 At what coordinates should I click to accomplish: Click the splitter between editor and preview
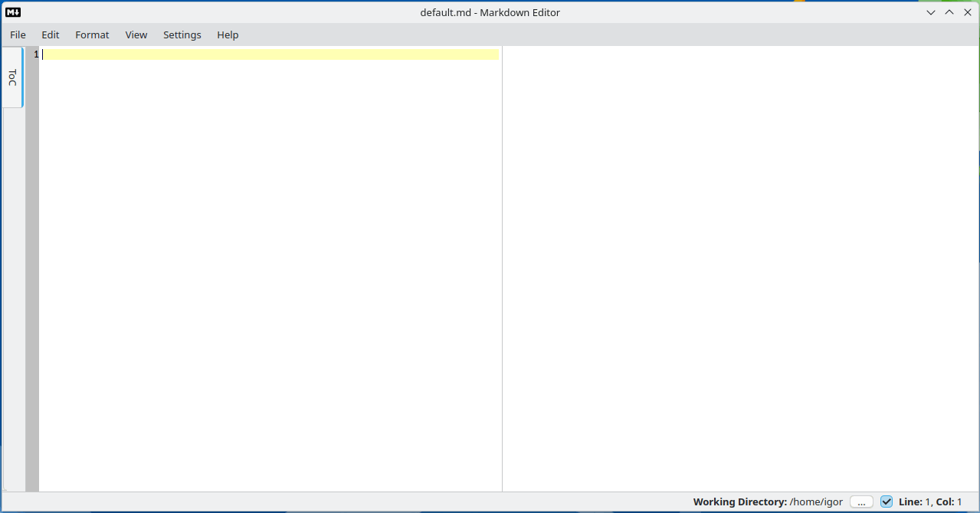click(x=502, y=268)
